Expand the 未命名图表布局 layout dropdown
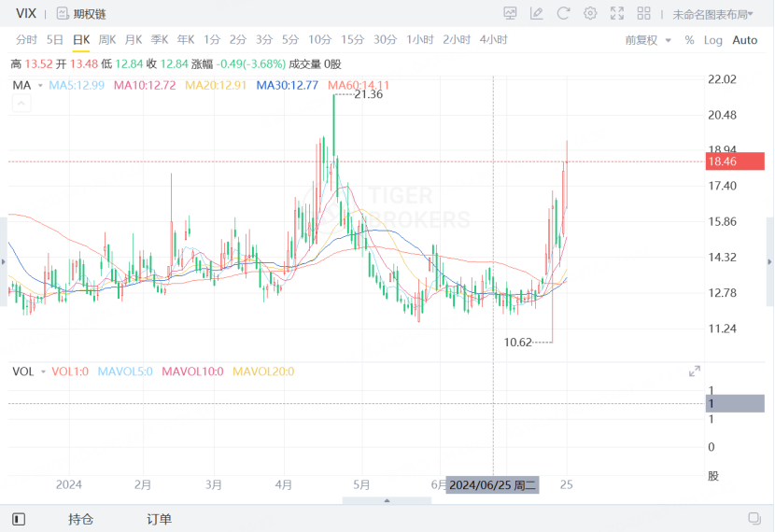775x532 pixels. coord(713,15)
